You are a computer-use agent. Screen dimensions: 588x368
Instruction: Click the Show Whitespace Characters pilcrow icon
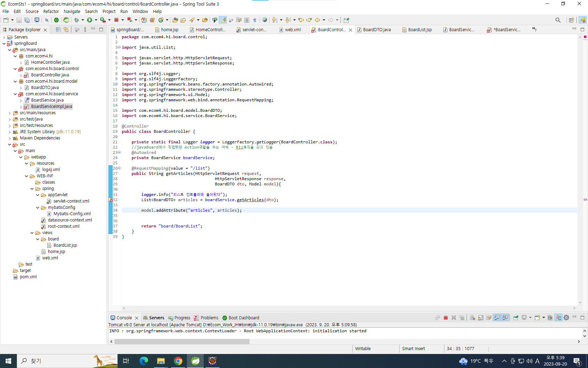(255, 20)
